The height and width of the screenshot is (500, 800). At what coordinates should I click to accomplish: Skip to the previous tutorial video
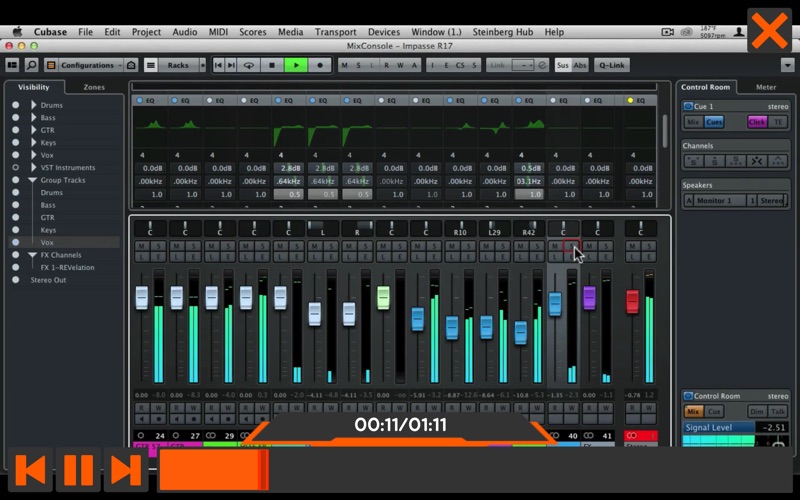click(x=31, y=470)
